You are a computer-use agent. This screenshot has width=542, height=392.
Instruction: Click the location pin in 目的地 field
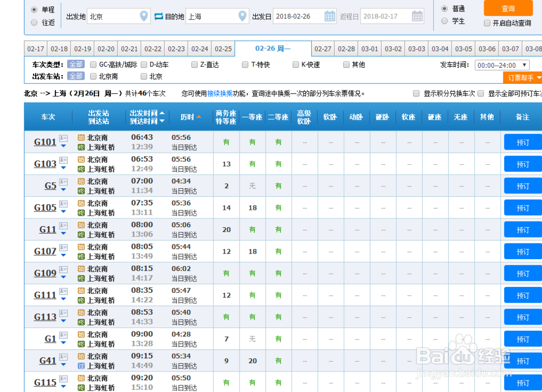(x=242, y=16)
